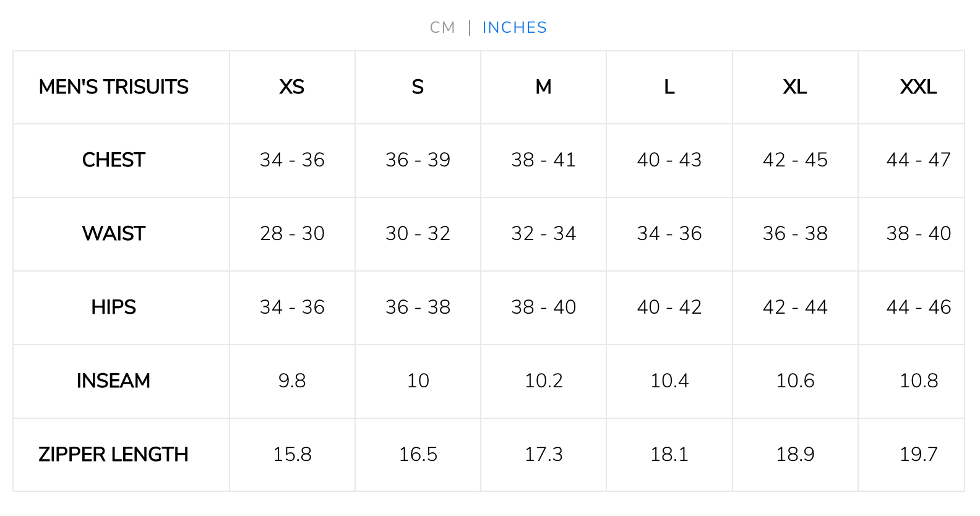Viewport: 980px width, 516px height.
Task: Click the ZIPPER LENGTH row label
Action: [113, 455]
